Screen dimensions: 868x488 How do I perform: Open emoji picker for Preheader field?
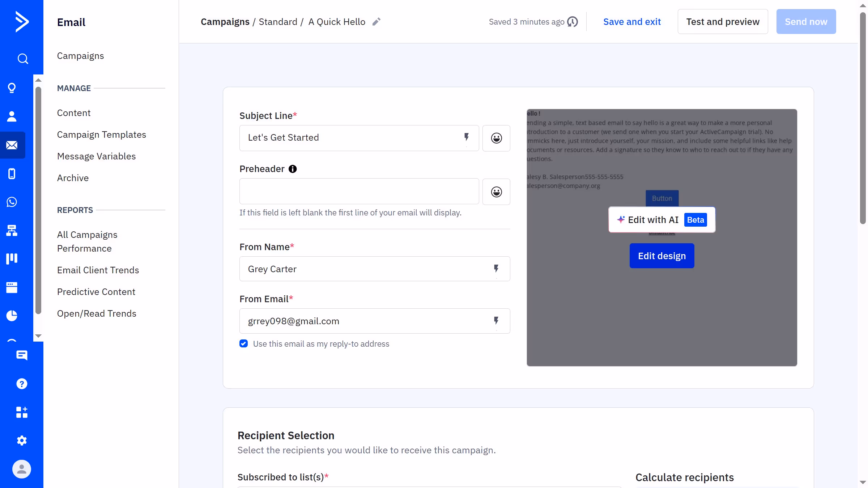pos(496,192)
